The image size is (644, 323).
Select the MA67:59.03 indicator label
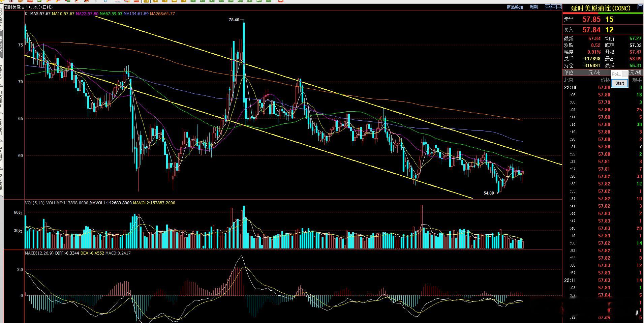click(111, 14)
